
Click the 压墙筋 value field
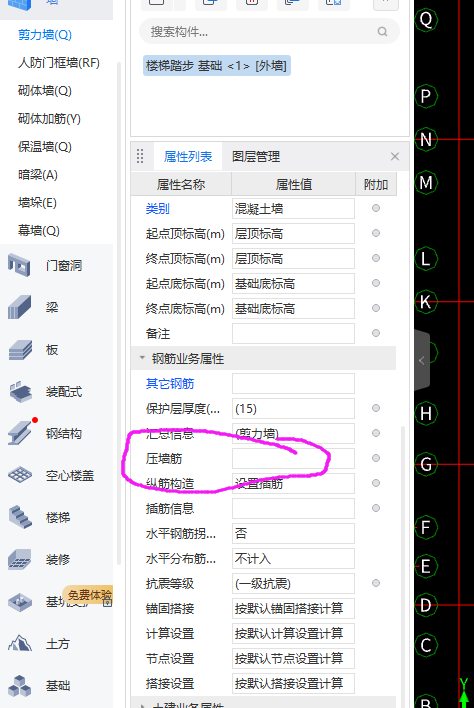click(x=293, y=459)
